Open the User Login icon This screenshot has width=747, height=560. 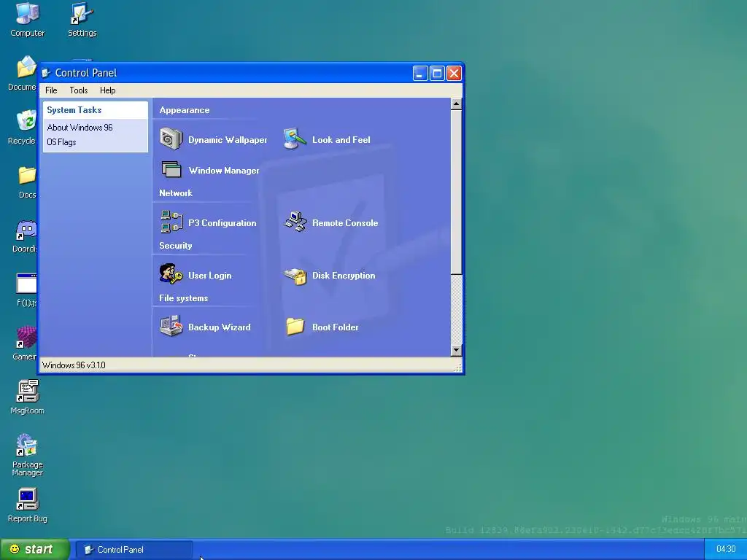click(171, 274)
